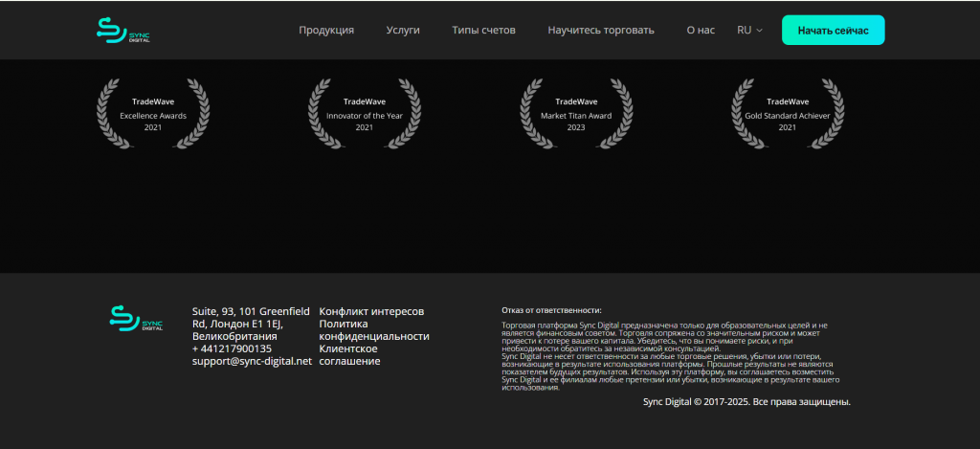Open the О нас page
This screenshot has height=449, width=980.
(701, 31)
